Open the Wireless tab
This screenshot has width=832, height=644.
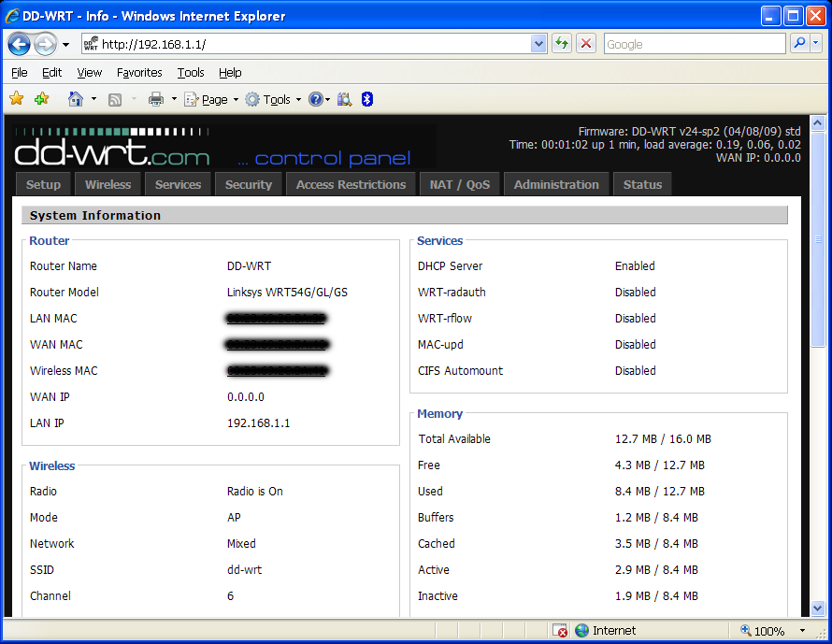(x=108, y=184)
